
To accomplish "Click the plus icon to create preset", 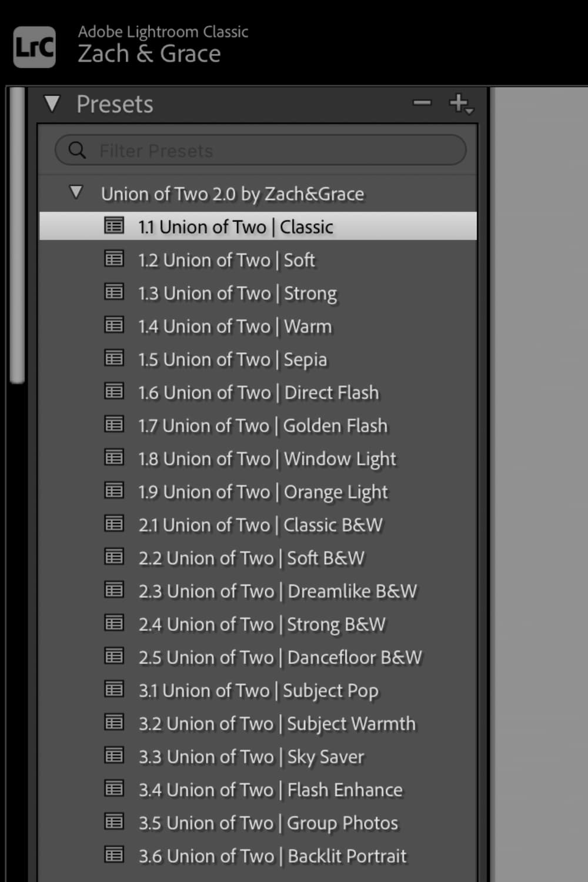I will pos(457,102).
